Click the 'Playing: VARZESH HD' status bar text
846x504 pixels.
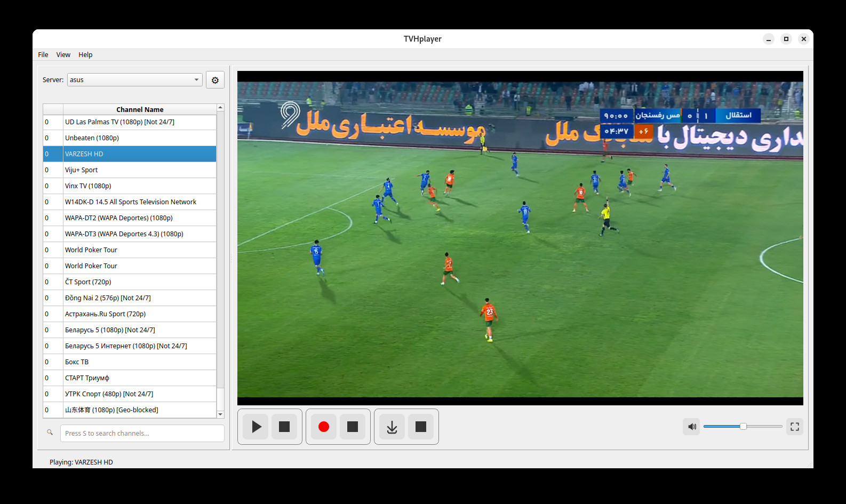pyautogui.click(x=81, y=462)
